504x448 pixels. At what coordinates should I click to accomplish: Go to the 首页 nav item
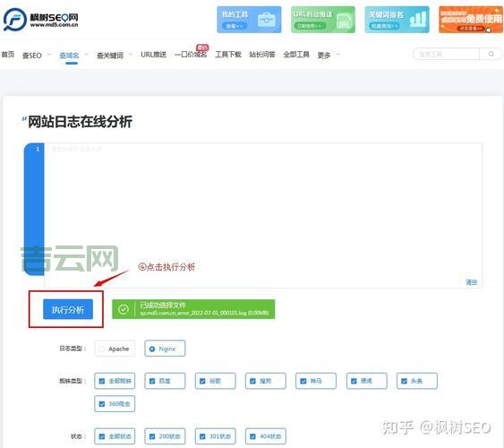(8, 55)
